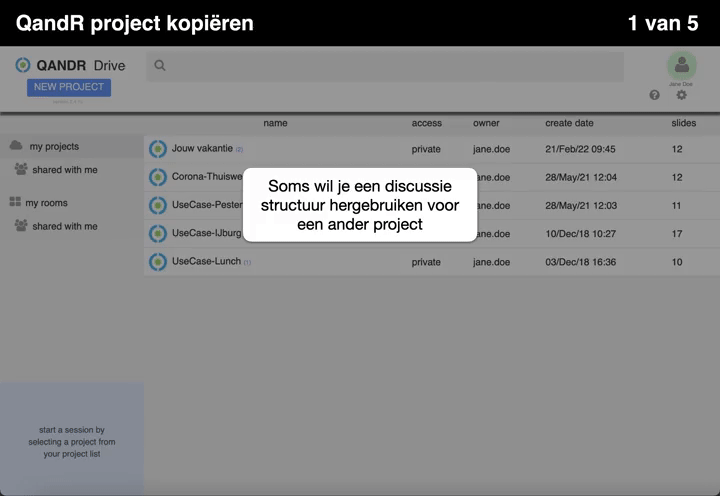720x496 pixels.
Task: Focus the search input field
Action: (385, 66)
